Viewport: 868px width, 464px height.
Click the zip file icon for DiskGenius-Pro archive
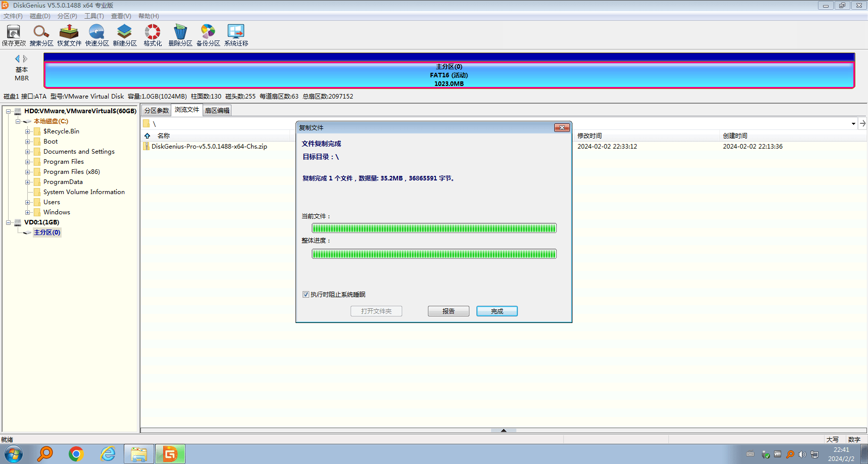pos(147,147)
